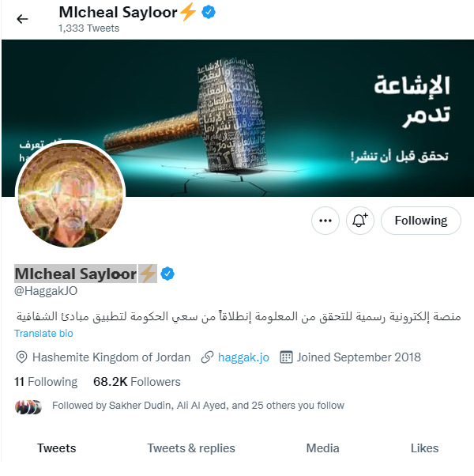Open the Media tab
474x476 pixels.
coord(322,448)
